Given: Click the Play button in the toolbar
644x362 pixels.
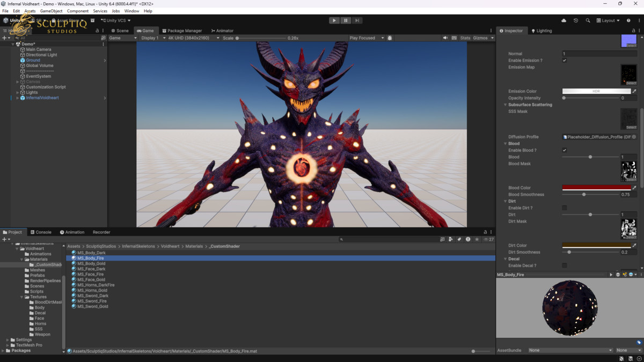Looking at the screenshot, I should (334, 20).
